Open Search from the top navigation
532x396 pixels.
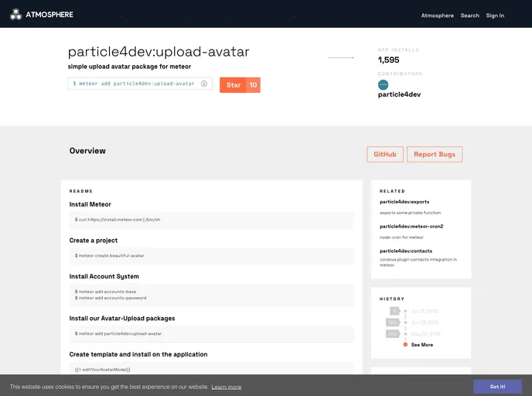(470, 15)
